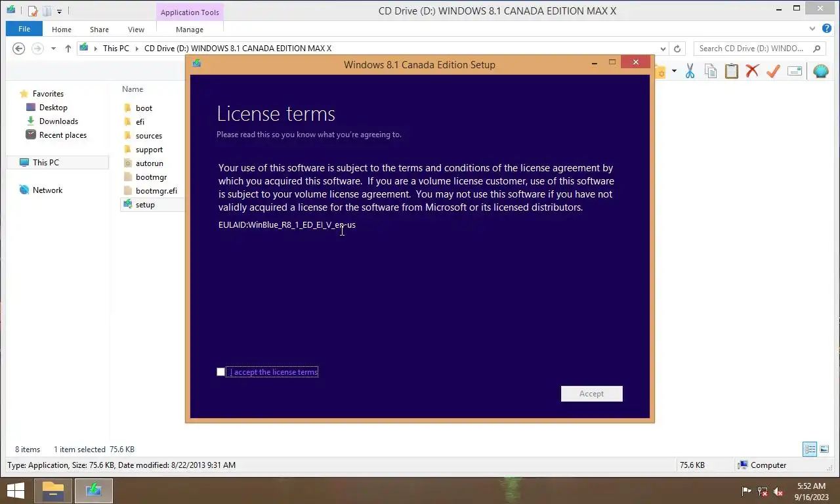Viewport: 840px width, 504px height.
Task: Click the EULAID text line in Setup
Action: [x=287, y=224]
